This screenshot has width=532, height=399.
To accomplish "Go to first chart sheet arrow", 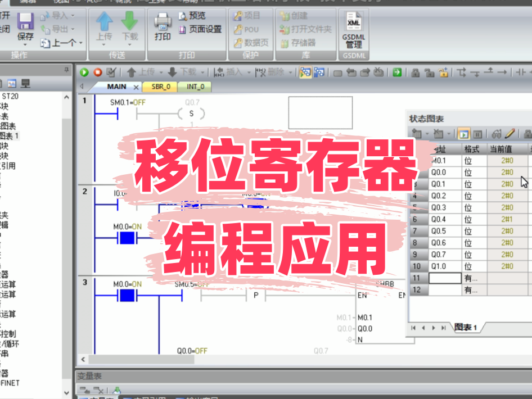I will click(413, 328).
